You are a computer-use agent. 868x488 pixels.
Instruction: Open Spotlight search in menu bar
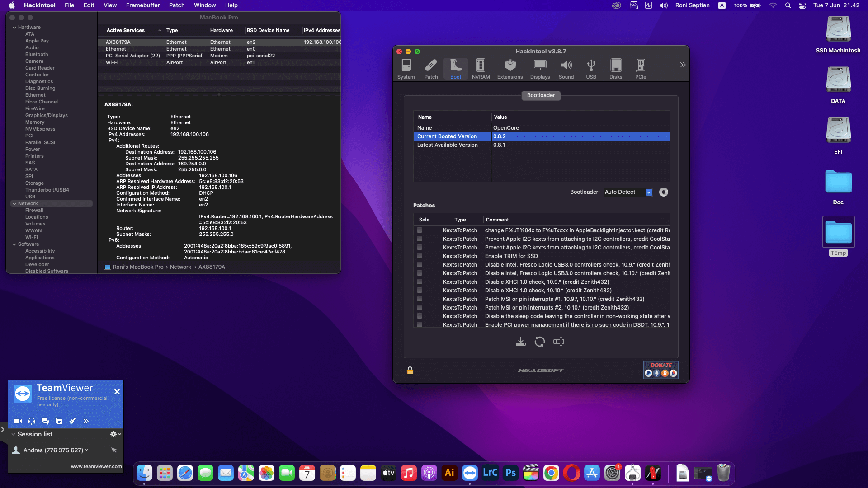coord(788,5)
